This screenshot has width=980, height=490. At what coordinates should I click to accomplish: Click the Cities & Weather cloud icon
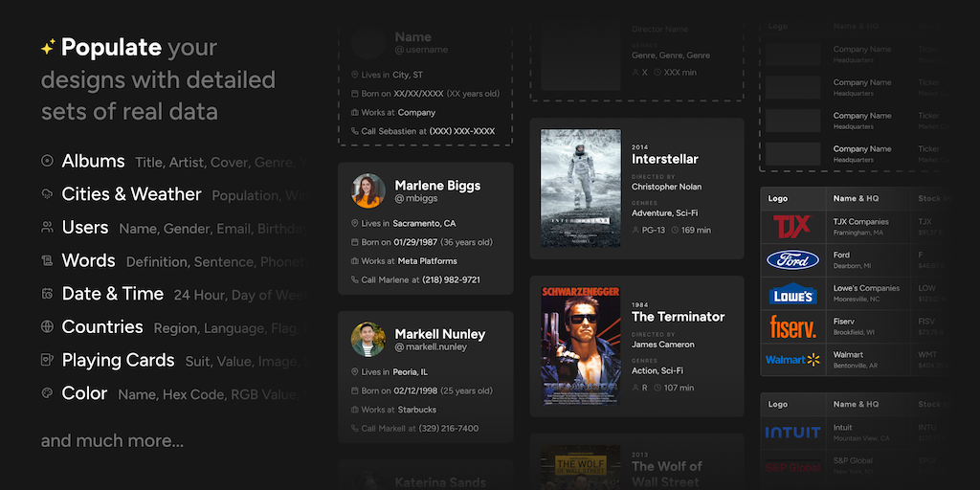tap(47, 194)
